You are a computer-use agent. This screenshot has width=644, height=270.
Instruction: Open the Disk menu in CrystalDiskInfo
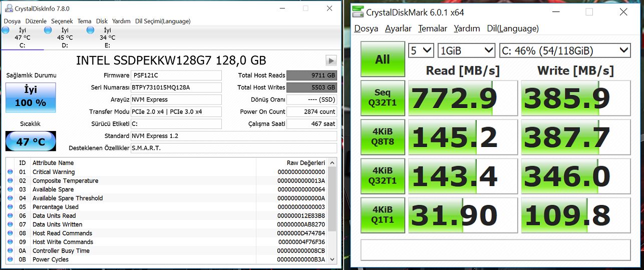[102, 21]
